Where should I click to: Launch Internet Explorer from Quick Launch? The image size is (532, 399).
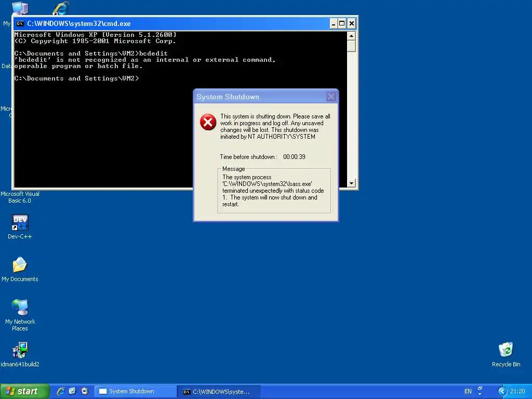[61, 391]
